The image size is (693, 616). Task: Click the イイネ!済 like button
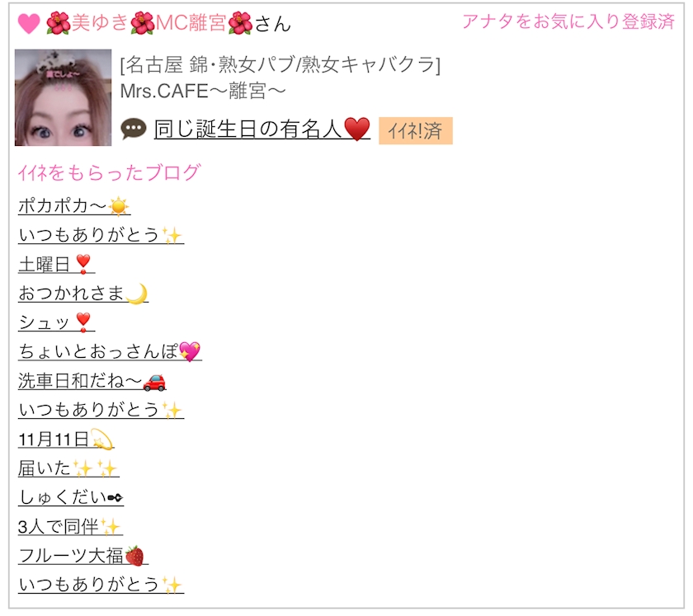(x=416, y=131)
